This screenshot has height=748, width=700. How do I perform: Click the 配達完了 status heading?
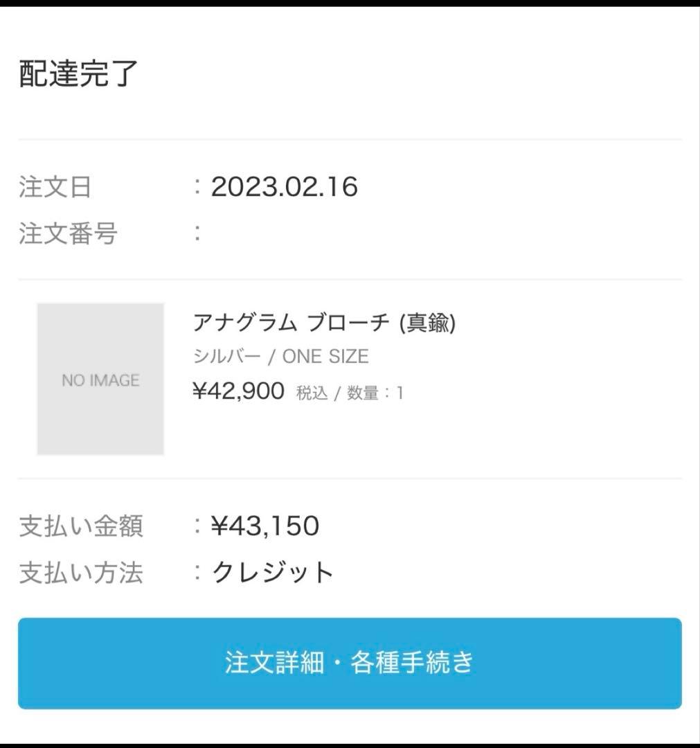(79, 73)
